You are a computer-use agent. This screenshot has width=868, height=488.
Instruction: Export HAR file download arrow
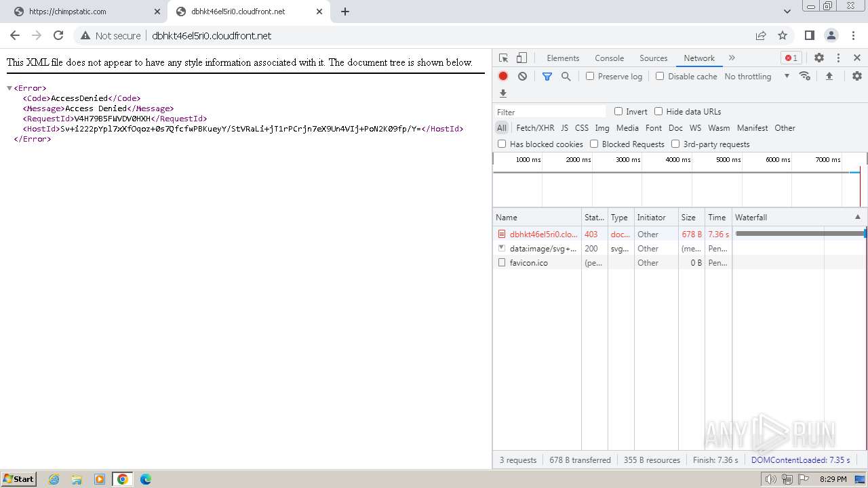[503, 94]
